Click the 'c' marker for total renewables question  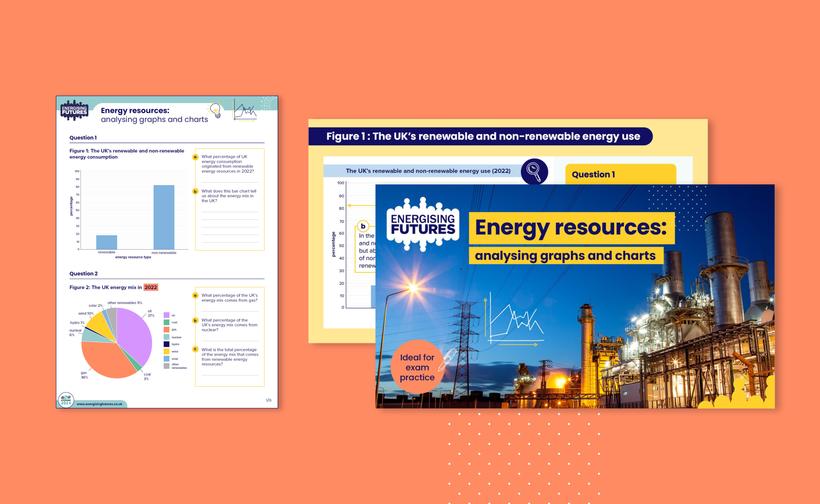click(195, 349)
